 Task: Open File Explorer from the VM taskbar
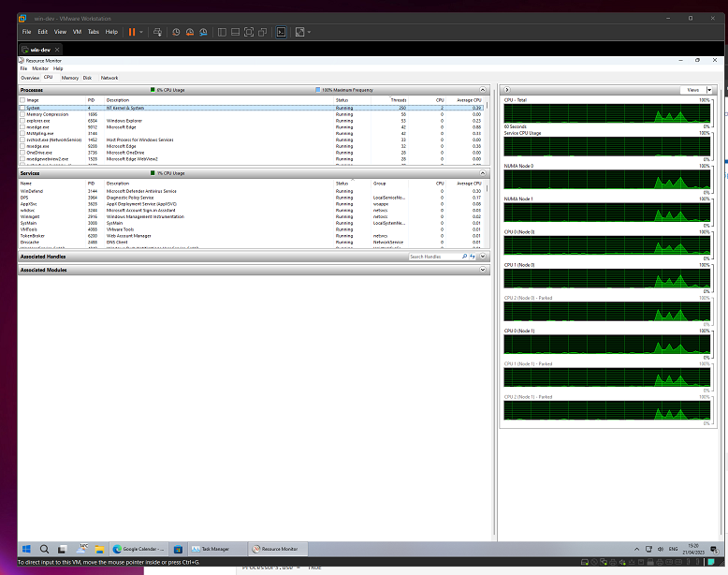point(99,549)
